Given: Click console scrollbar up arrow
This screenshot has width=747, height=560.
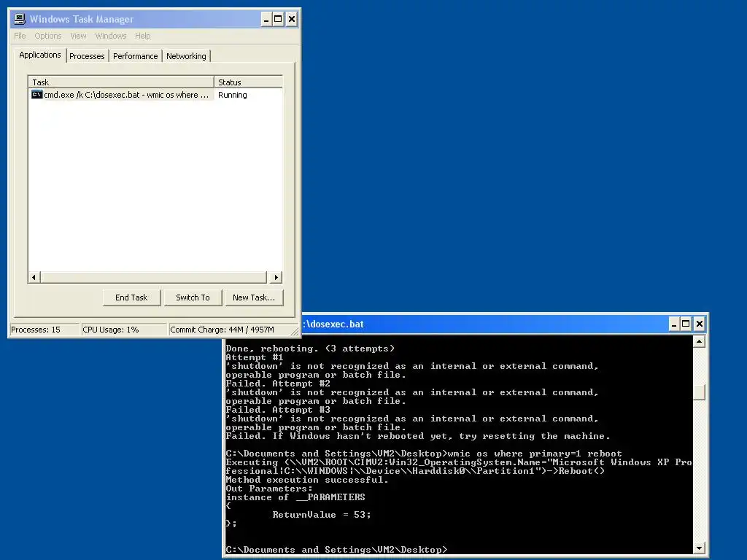Looking at the screenshot, I should tap(699, 341).
